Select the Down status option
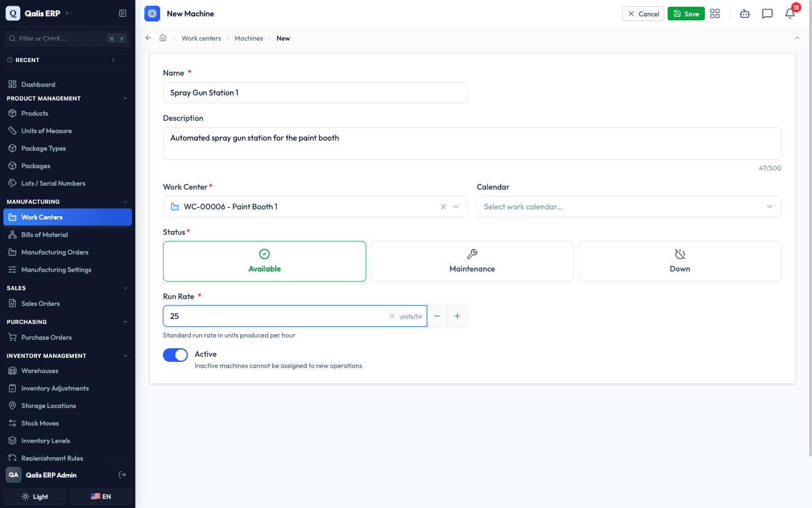This screenshot has height=508, width=812. point(679,261)
